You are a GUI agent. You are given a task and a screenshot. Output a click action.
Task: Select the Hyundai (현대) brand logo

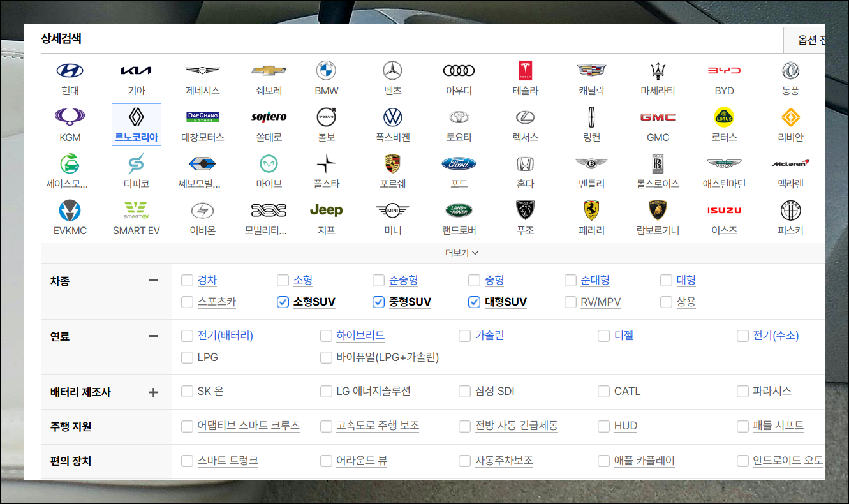70,71
